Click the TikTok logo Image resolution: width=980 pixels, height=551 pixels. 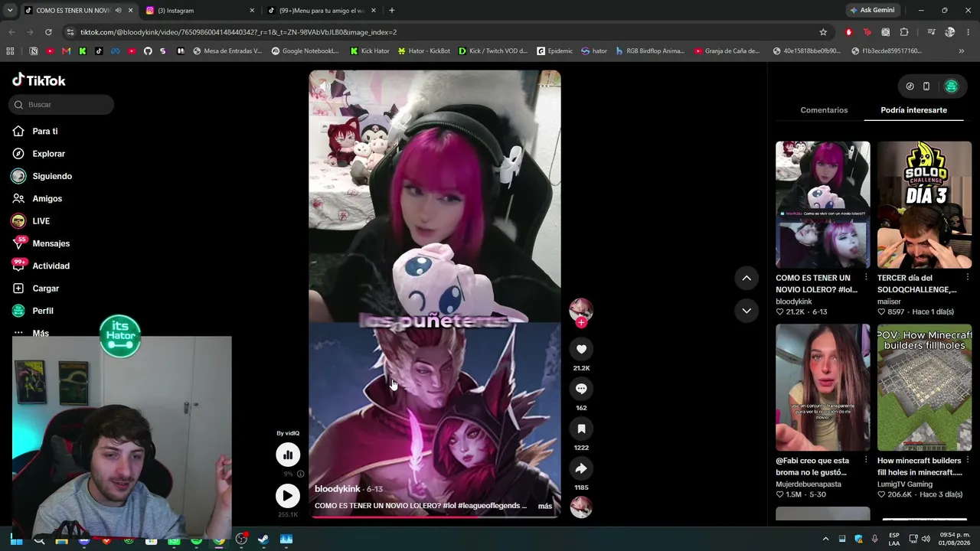tap(39, 80)
